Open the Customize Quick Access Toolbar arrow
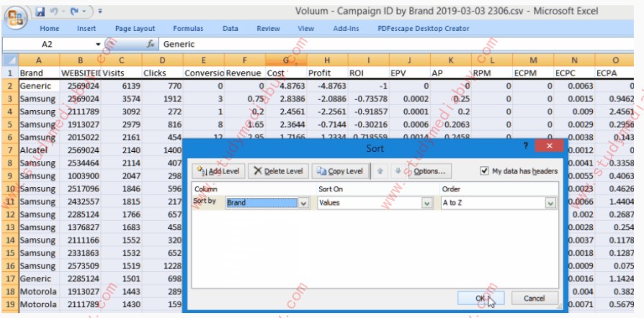Screen dimensions: 644x318 pos(100,12)
